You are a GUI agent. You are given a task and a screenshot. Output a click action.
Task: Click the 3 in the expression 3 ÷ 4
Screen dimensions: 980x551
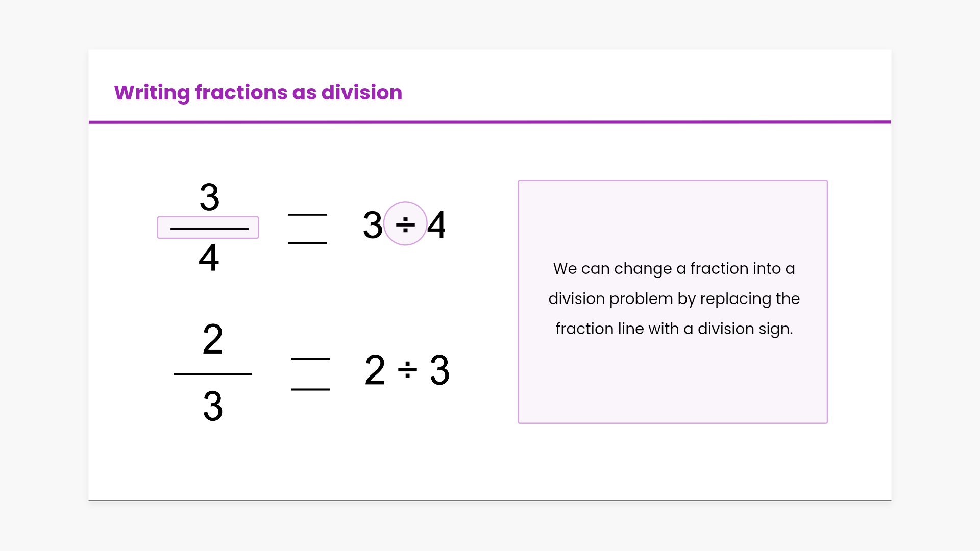tap(373, 225)
